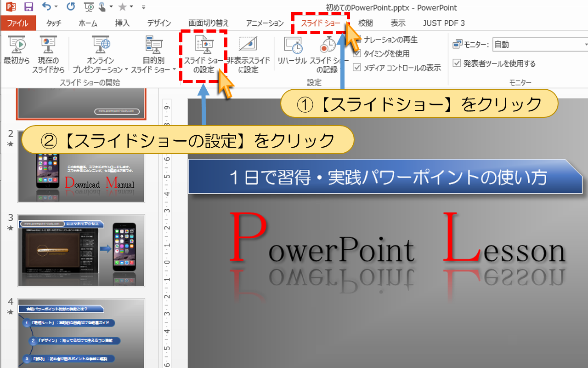Toggle show media controls checkbox (メディアコントロールの表示)
The height and width of the screenshot is (368, 588).
pos(357,68)
